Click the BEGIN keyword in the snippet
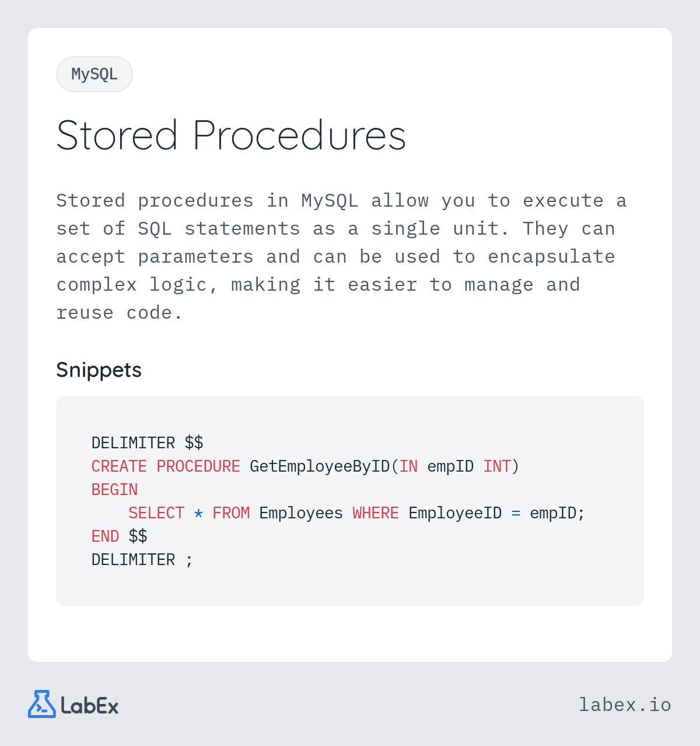 click(x=114, y=490)
